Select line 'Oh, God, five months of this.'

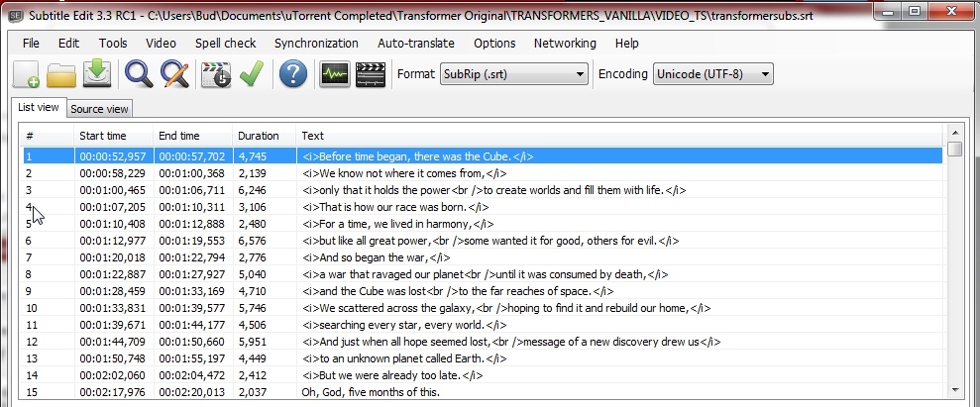483,392
